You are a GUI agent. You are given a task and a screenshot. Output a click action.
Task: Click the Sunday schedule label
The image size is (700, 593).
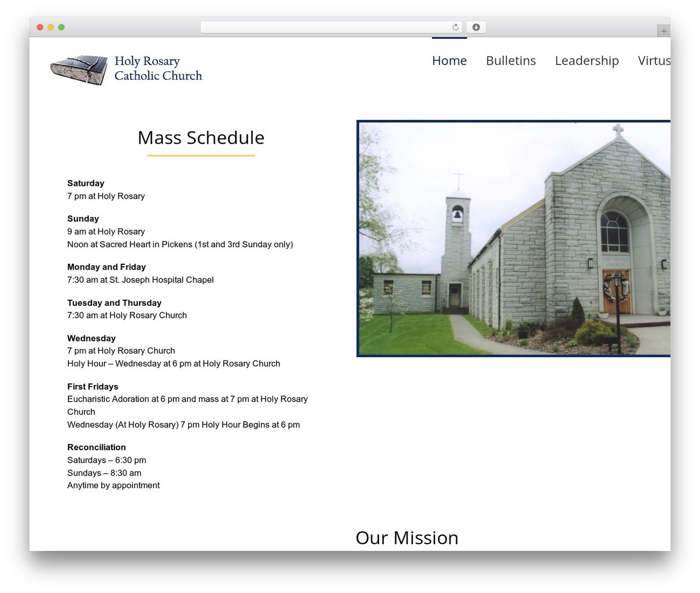tap(83, 219)
